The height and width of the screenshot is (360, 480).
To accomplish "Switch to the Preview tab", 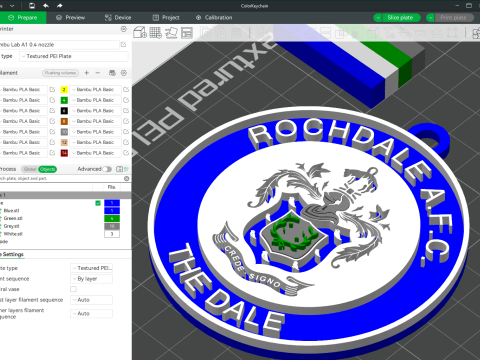I will coord(70,18).
